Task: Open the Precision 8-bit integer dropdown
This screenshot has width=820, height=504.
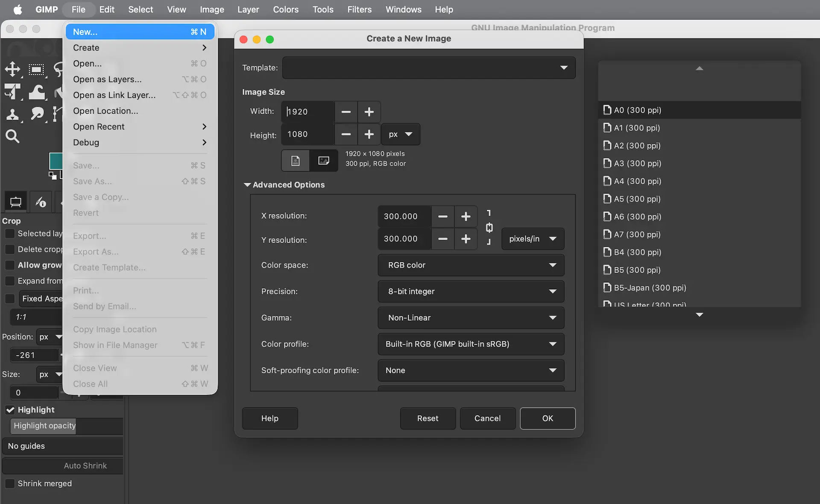Action: pos(471,291)
